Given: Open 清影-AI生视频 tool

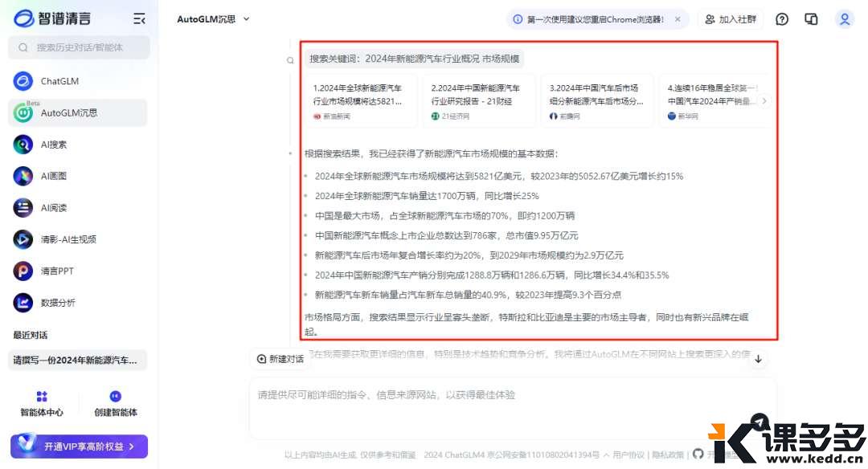Looking at the screenshot, I should click(68, 239).
